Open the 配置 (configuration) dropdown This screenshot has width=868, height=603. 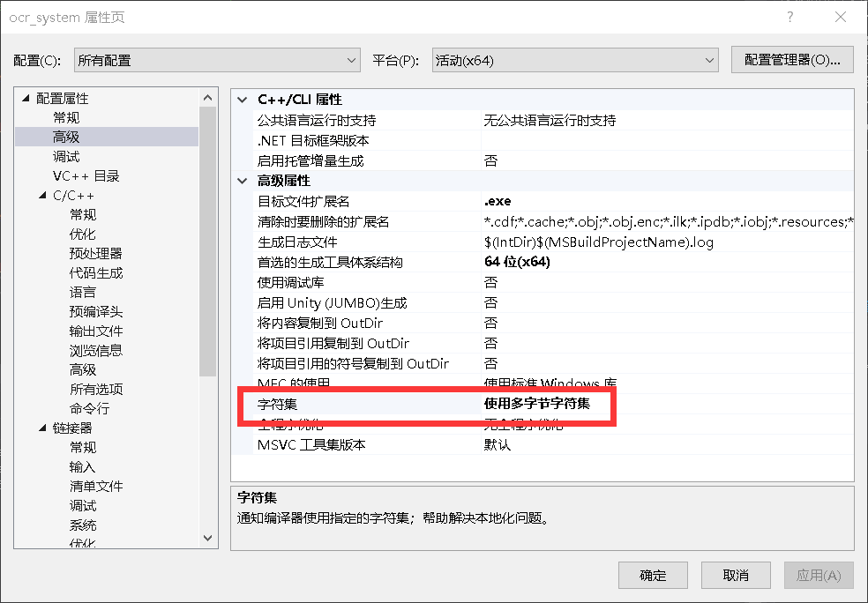[353, 59]
